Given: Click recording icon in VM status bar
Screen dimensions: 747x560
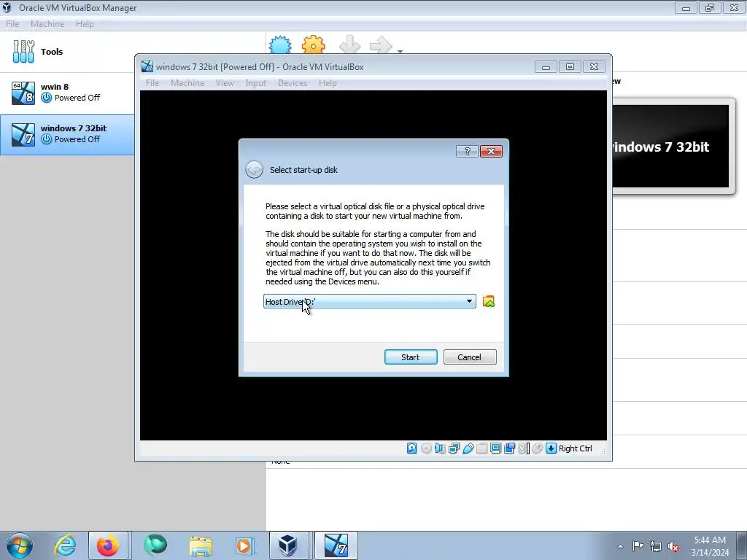Looking at the screenshot, I should point(509,448).
